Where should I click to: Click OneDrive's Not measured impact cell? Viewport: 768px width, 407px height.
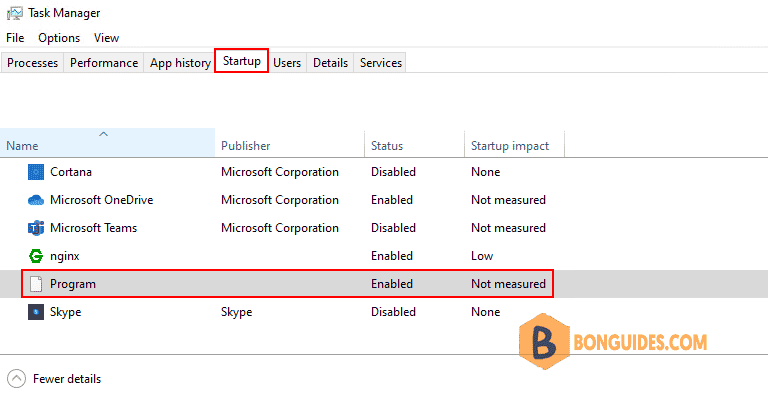click(x=508, y=200)
